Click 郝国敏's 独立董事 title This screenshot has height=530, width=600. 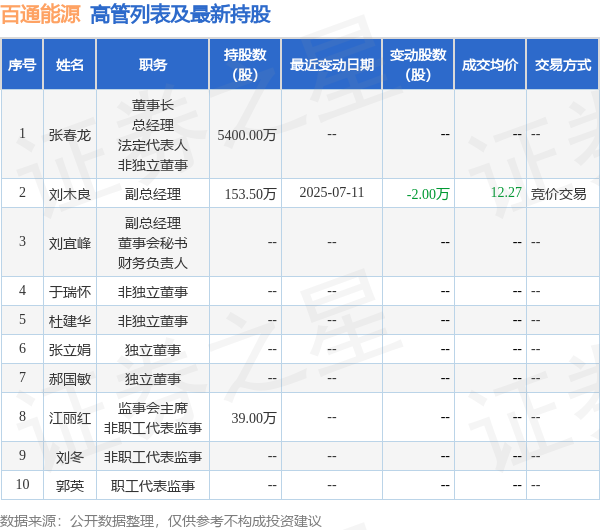click(x=153, y=379)
